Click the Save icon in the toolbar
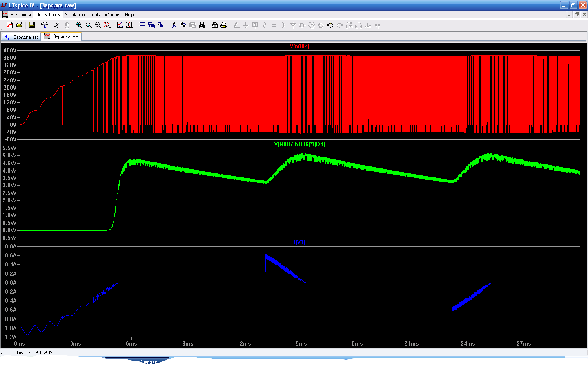 point(31,25)
